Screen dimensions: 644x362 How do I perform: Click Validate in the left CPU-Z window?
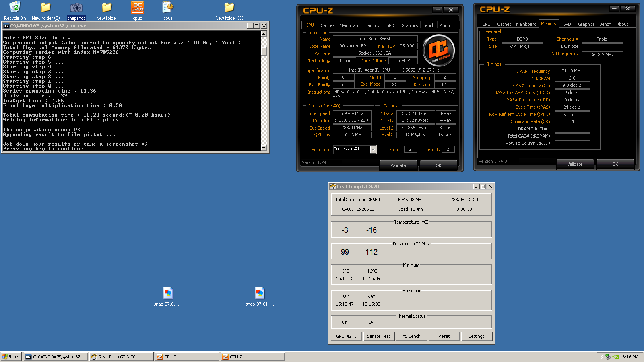click(398, 165)
